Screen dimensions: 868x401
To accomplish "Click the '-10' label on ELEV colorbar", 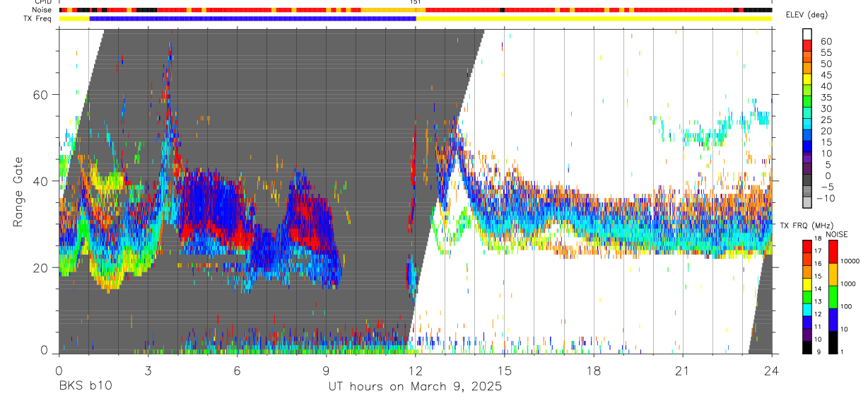I will [x=825, y=198].
